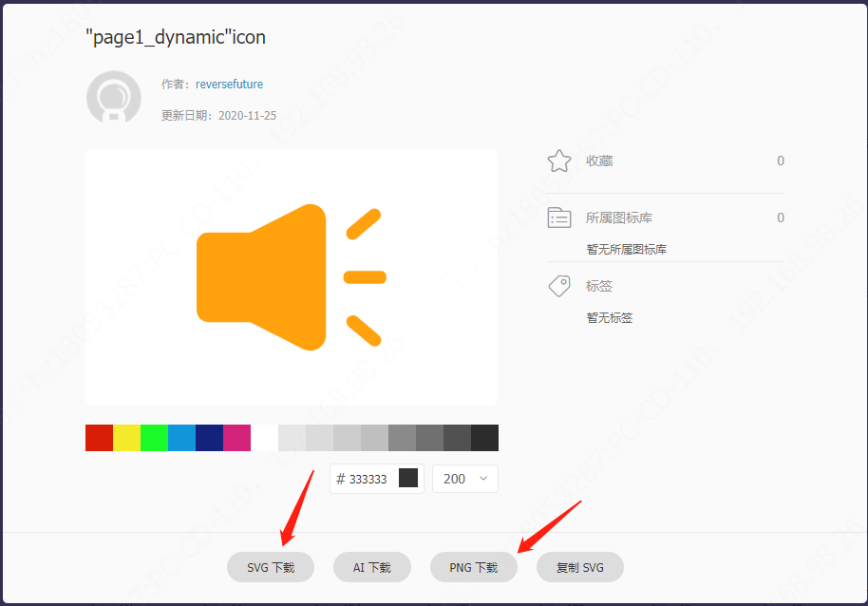
Task: Pick the magenta pink color swatch
Action: (236, 438)
